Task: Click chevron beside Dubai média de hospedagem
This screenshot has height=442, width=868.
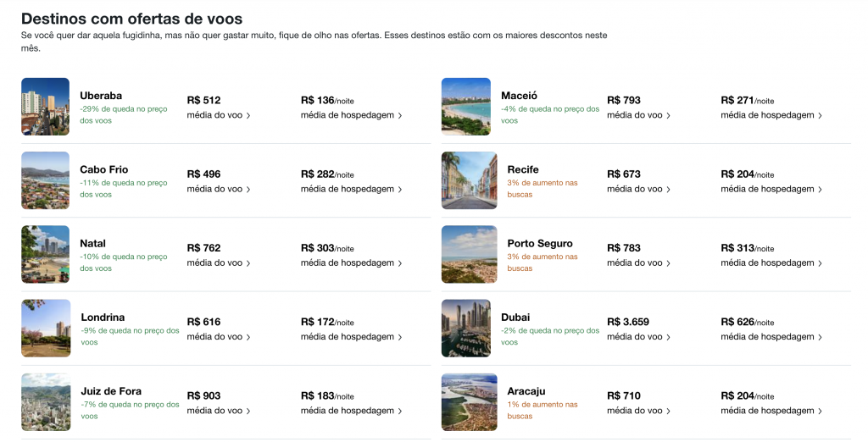Action: 820,337
